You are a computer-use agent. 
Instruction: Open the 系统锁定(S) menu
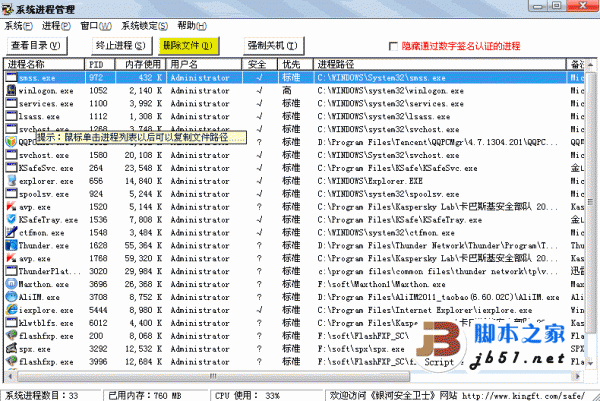coord(145,26)
